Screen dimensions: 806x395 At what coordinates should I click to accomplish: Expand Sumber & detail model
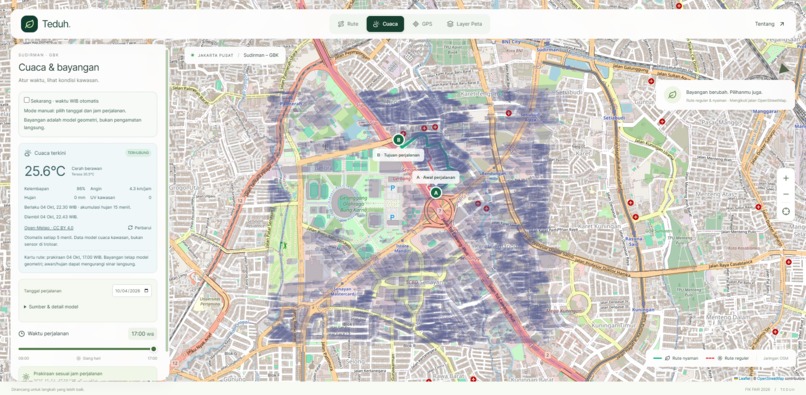[51, 307]
